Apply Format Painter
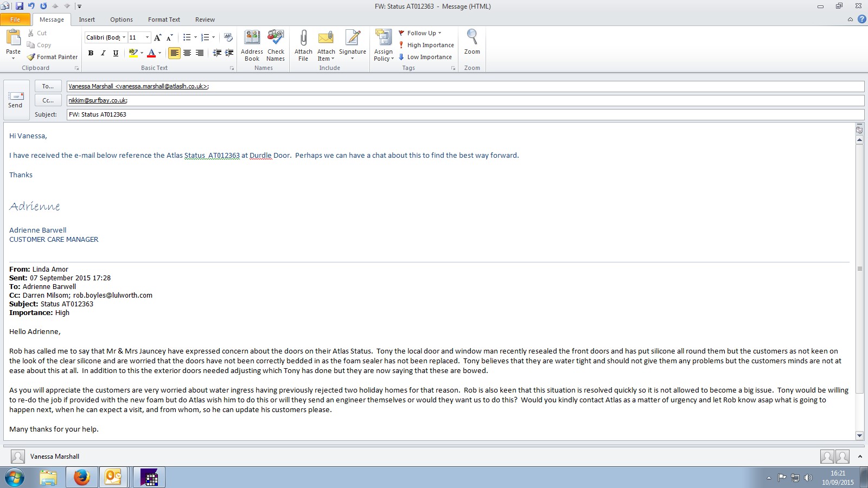This screenshot has width=868, height=488. (53, 57)
